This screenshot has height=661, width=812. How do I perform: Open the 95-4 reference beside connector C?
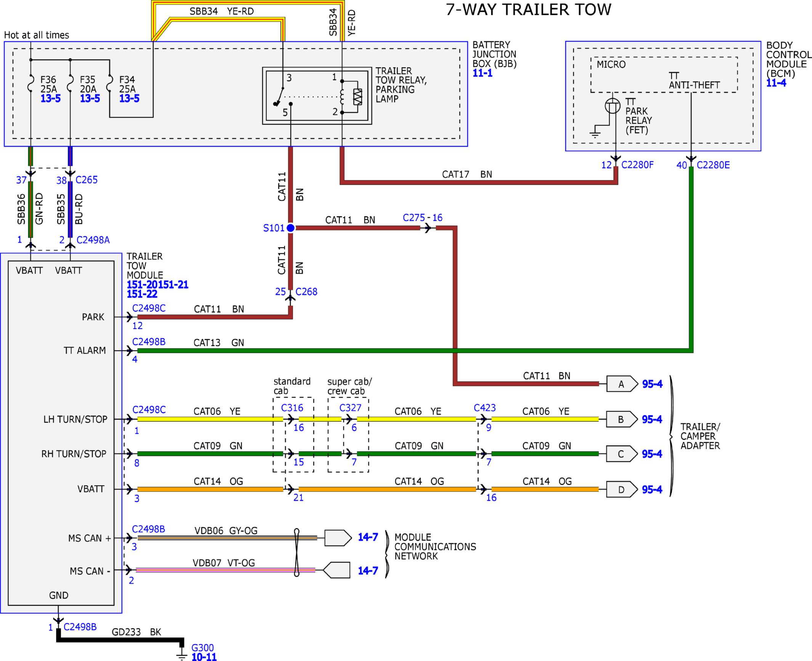pyautogui.click(x=652, y=454)
